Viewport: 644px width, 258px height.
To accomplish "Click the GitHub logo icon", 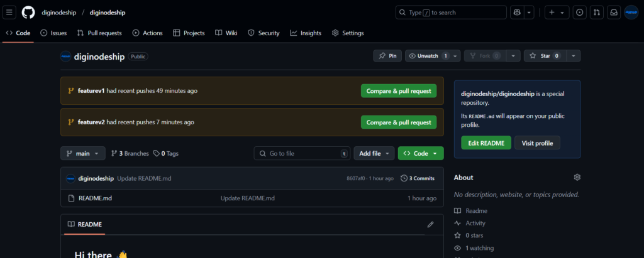I will (x=28, y=13).
